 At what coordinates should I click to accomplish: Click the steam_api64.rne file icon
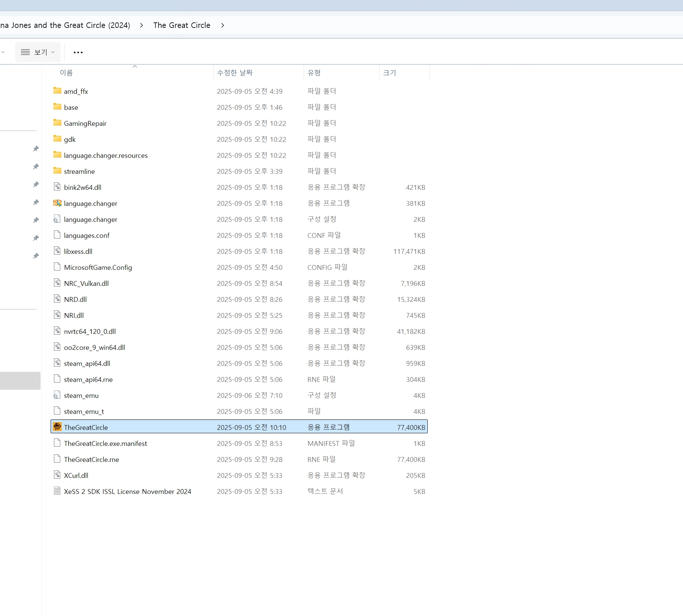[x=57, y=379]
